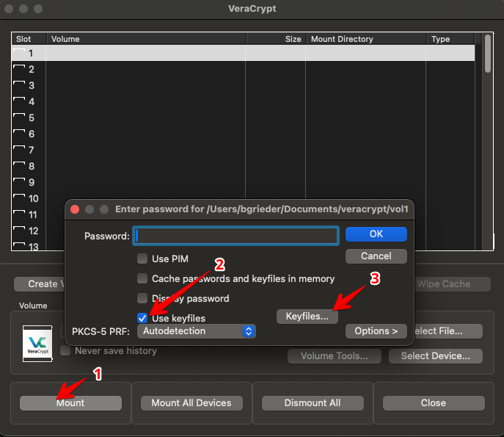Toggle the Display password checkbox
The image size is (504, 437).
[142, 298]
